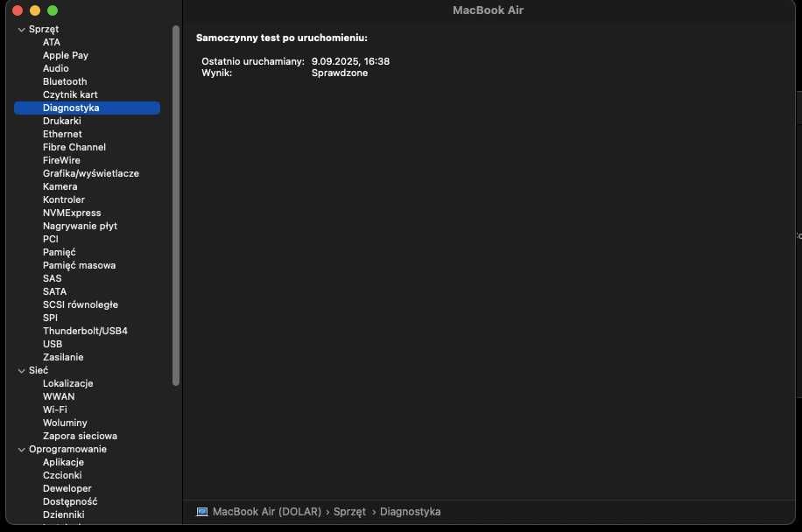This screenshot has width=802, height=532.
Task: Show Zasilanie power info
Action: 63,357
